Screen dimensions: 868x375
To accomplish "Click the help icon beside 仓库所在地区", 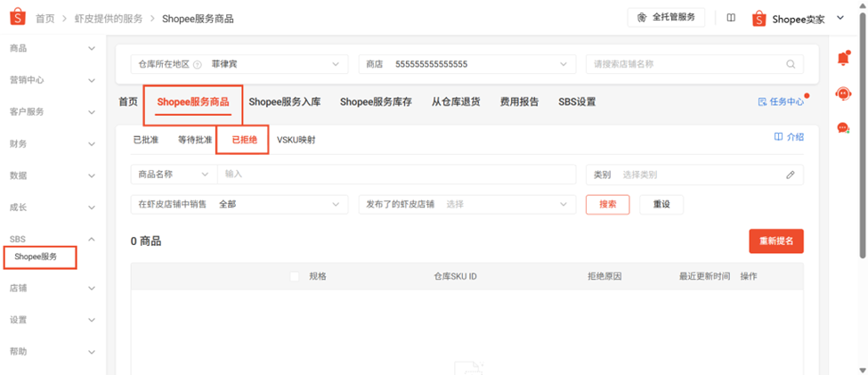I will tap(197, 65).
